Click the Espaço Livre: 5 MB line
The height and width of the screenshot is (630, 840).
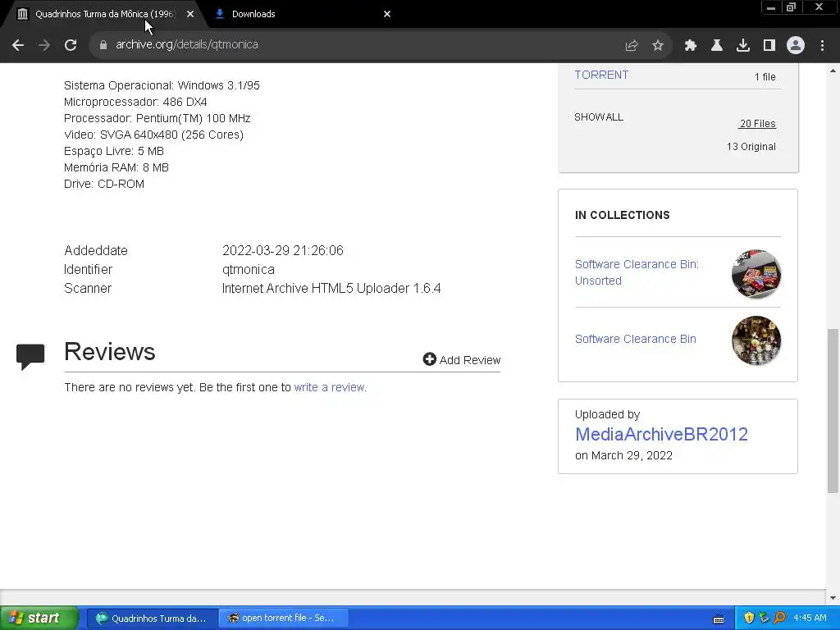tap(113, 151)
